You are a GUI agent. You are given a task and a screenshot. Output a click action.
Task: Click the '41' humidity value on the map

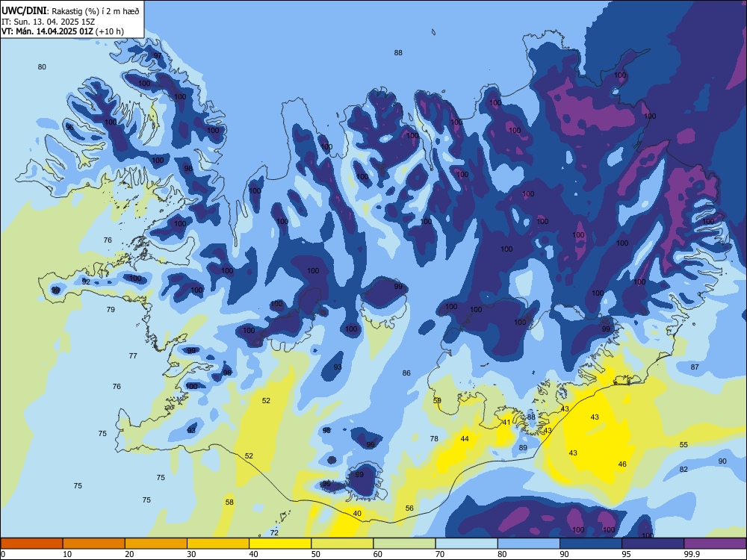(x=506, y=423)
